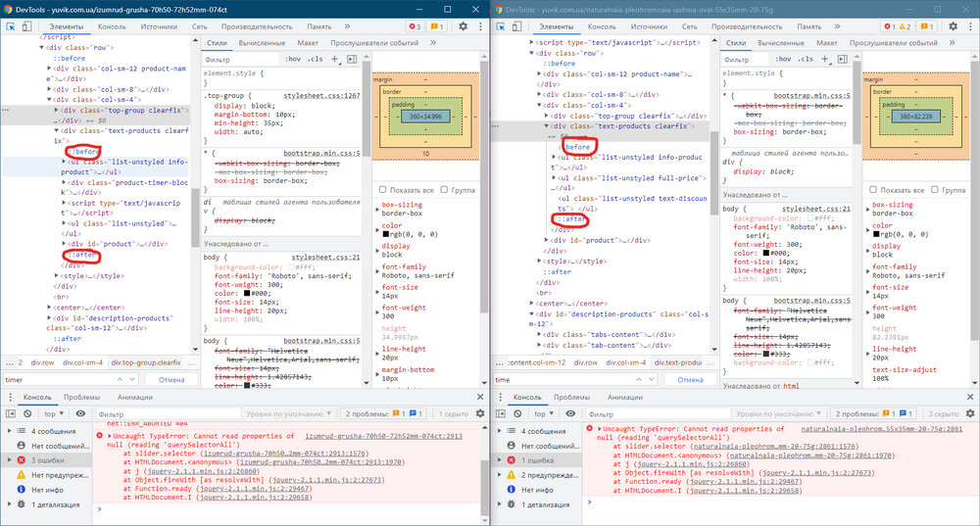This screenshot has height=526, width=980.
Task: Open settings gear in right DevTools toolbar
Action: (954, 26)
